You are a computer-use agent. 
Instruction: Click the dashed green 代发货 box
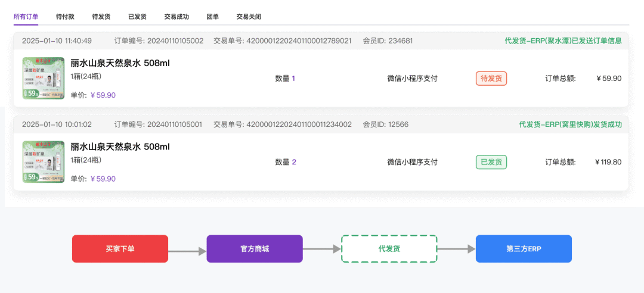[x=389, y=249]
